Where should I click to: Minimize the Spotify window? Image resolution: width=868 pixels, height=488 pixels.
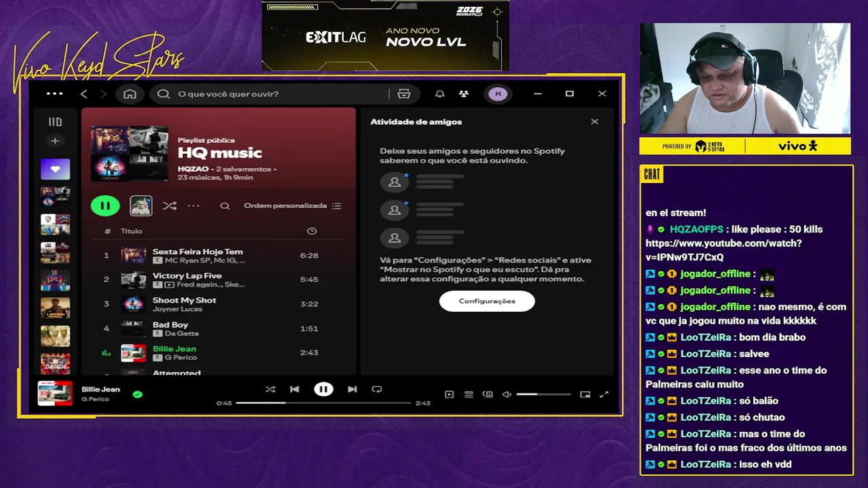[538, 94]
